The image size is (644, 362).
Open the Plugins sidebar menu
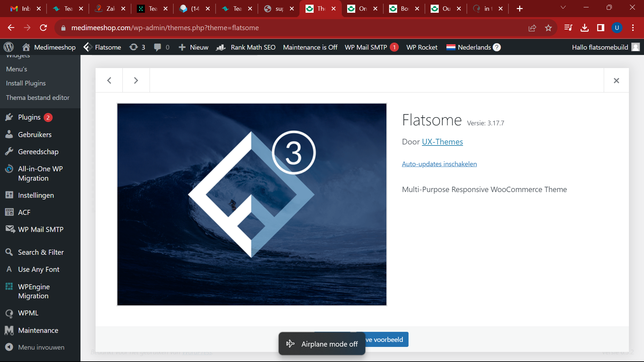click(x=29, y=117)
